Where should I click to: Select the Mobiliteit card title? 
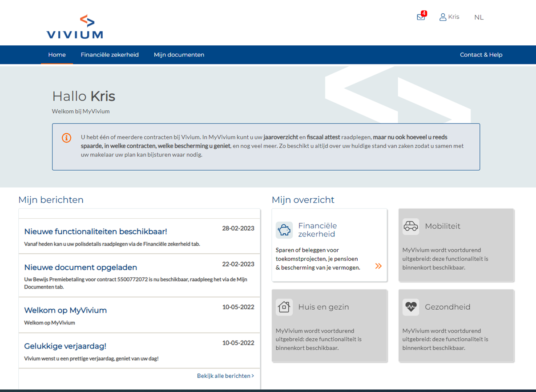pyautogui.click(x=443, y=226)
